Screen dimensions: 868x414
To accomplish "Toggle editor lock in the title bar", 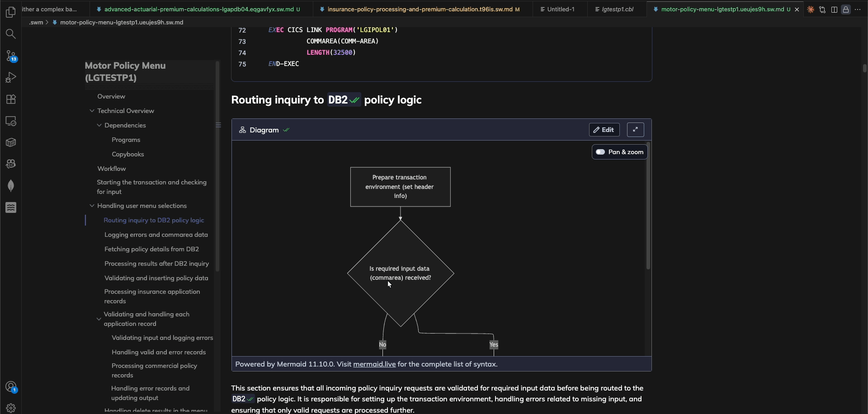I will click(845, 9).
